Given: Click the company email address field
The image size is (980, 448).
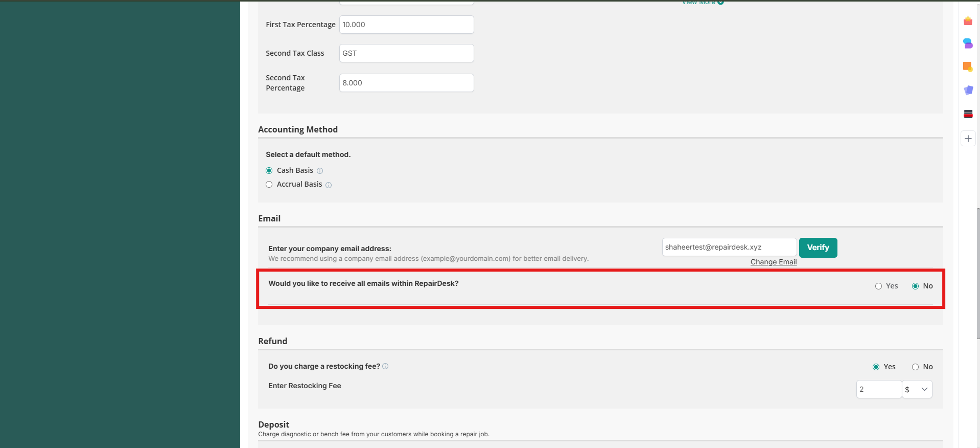Looking at the screenshot, I should [x=729, y=247].
